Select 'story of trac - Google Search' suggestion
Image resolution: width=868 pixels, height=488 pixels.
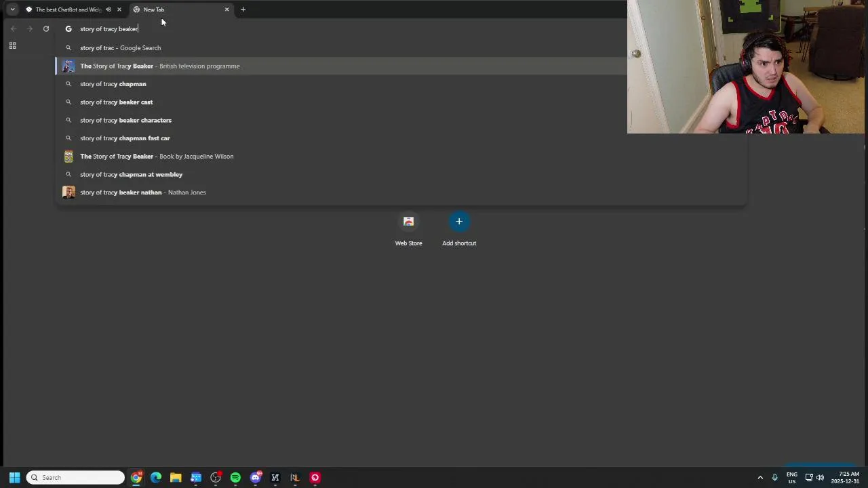(400, 47)
